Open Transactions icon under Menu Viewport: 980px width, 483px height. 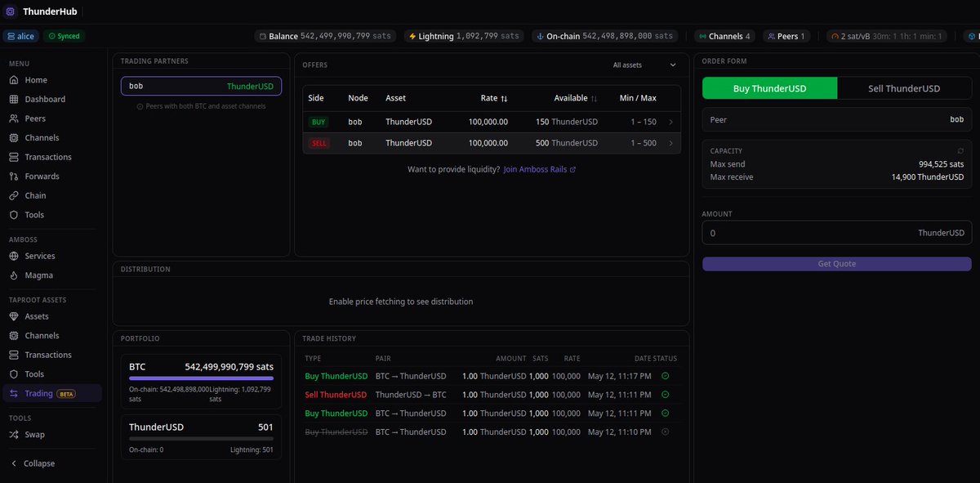tap(14, 157)
